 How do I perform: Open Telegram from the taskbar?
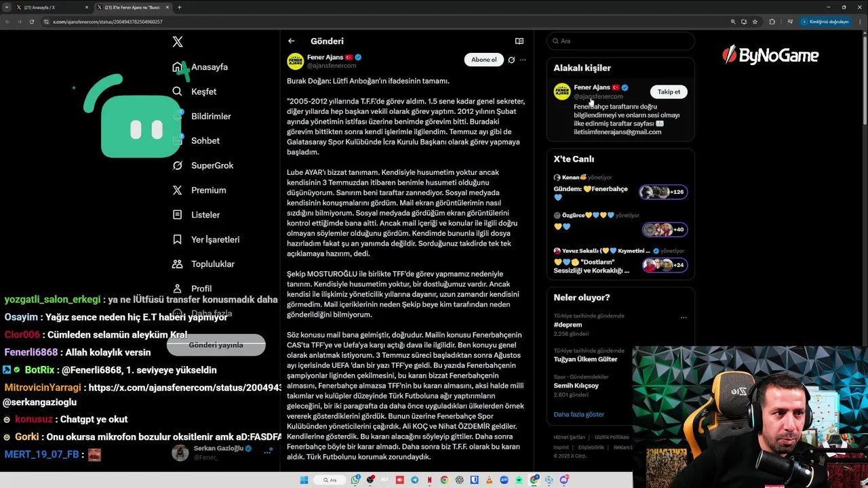(x=414, y=480)
